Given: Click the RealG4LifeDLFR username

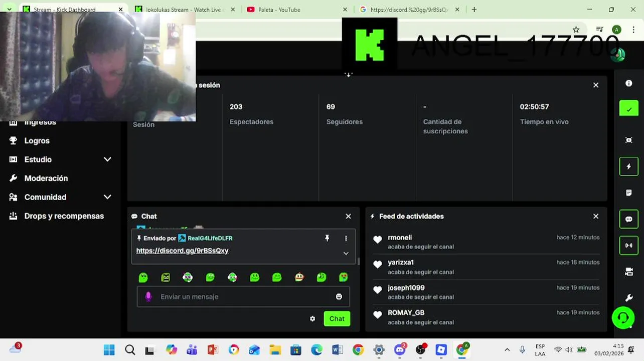Looking at the screenshot, I should click(x=210, y=238).
